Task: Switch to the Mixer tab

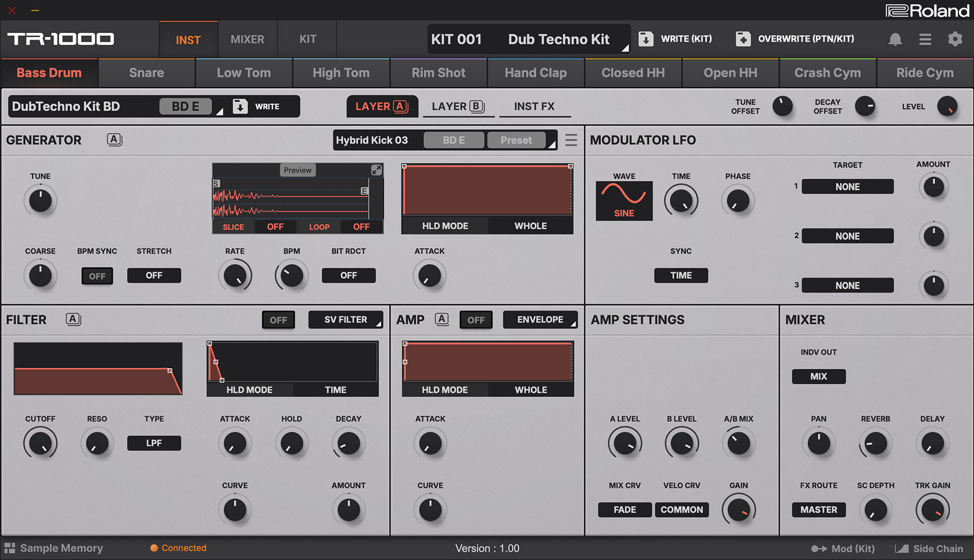Action: pyautogui.click(x=248, y=39)
